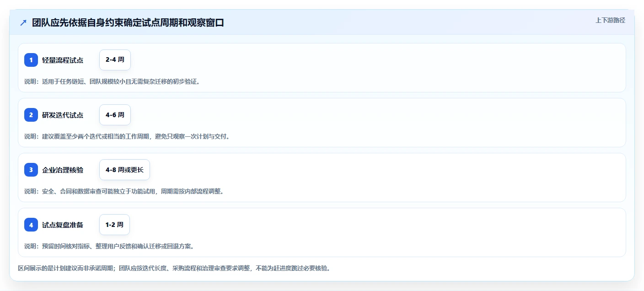Click the title 团队应先依据自身约束确定试点周期和观察窗口
Image resolution: width=644 pixels, height=291 pixels.
pyautogui.click(x=128, y=23)
